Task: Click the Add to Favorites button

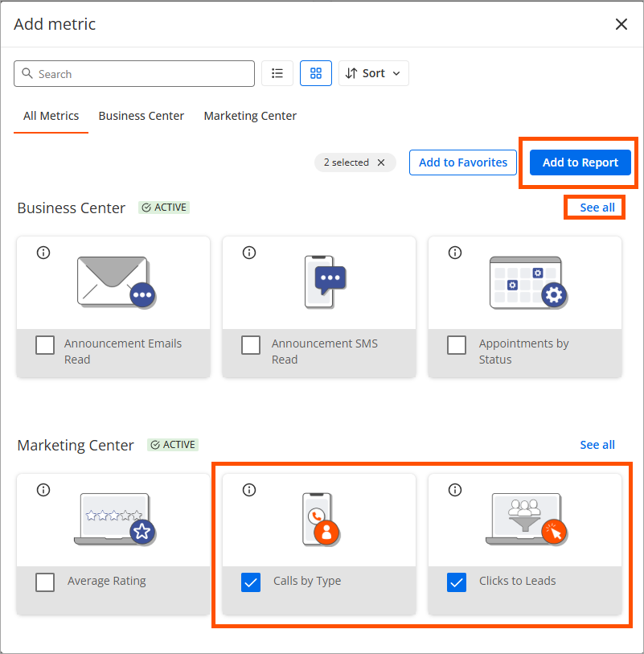Action: pyautogui.click(x=463, y=162)
